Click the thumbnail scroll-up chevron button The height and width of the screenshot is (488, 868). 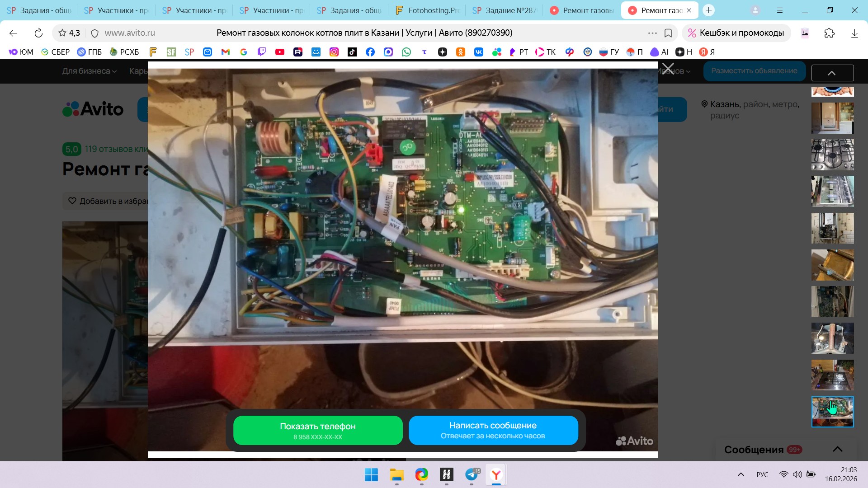[x=832, y=73]
